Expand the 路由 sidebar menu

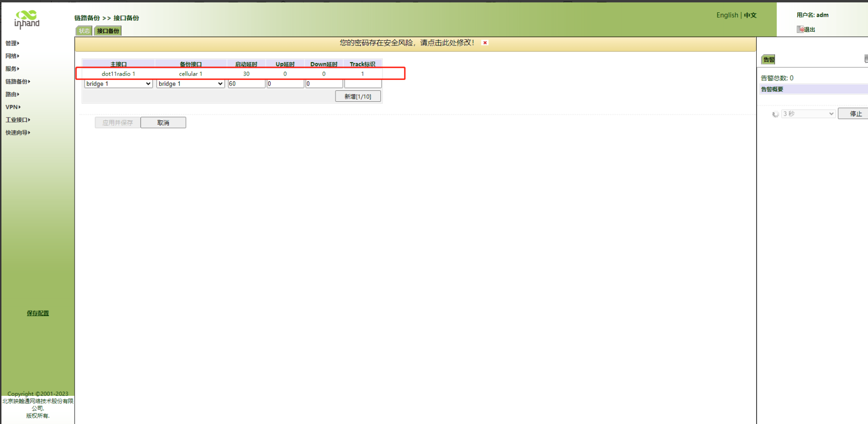click(x=12, y=95)
